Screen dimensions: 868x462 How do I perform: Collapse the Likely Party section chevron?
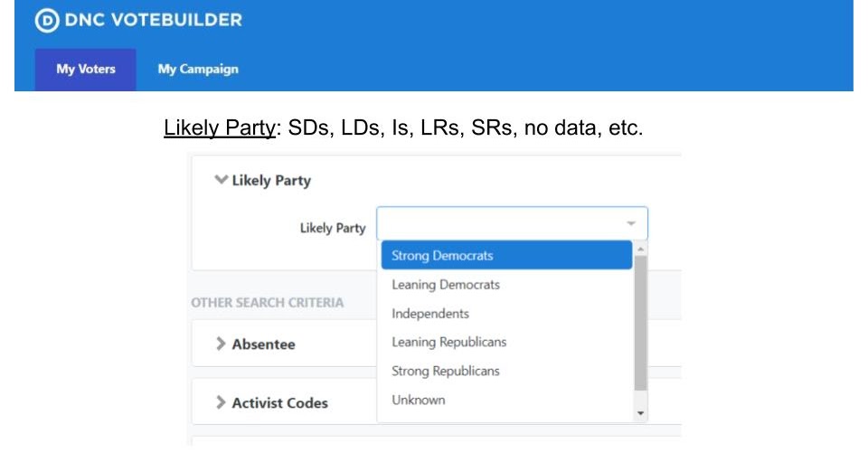[x=220, y=180]
